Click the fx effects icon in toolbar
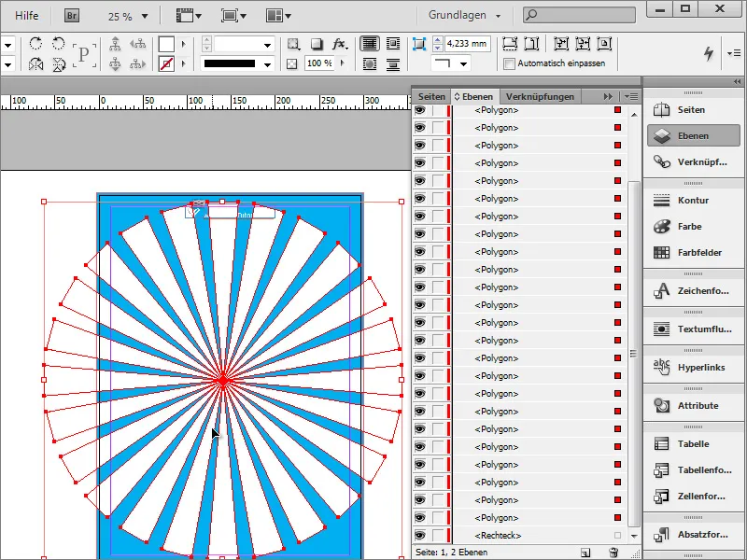Image resolution: width=747 pixels, height=560 pixels. coord(338,44)
